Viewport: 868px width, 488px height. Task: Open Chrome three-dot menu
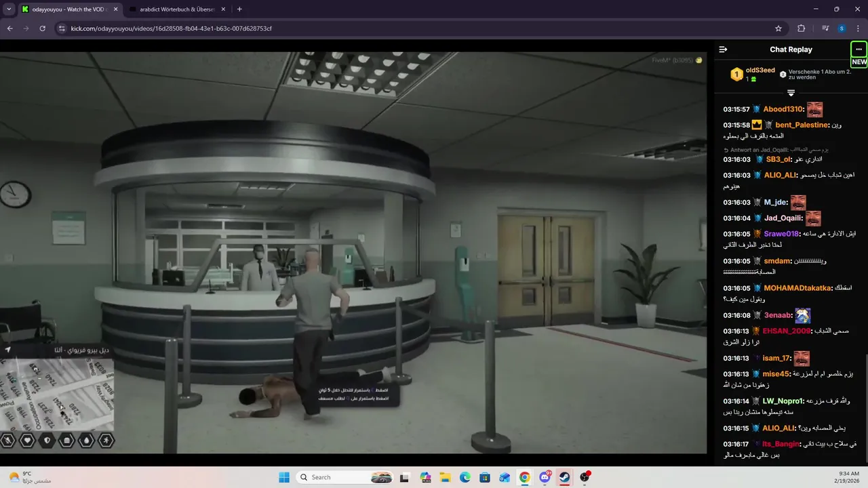tap(859, 28)
